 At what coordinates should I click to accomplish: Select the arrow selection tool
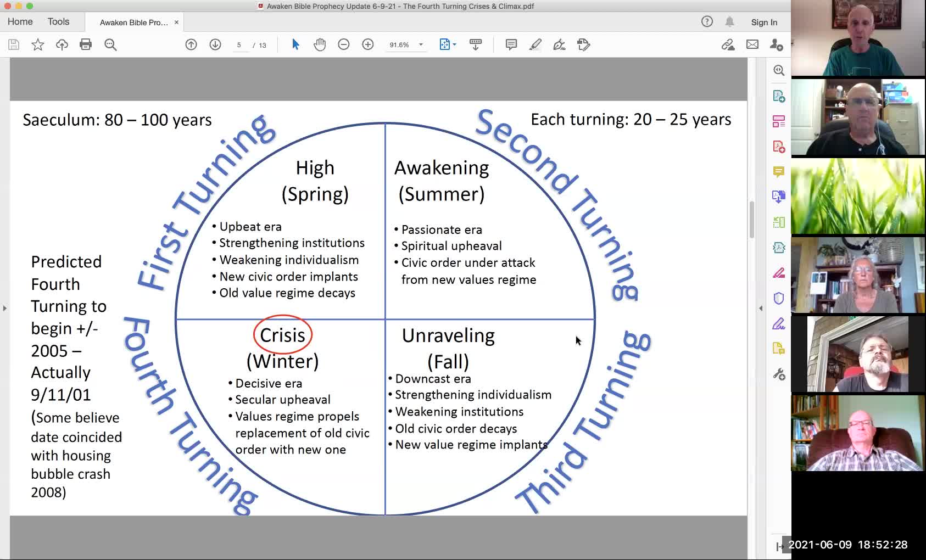(x=295, y=44)
